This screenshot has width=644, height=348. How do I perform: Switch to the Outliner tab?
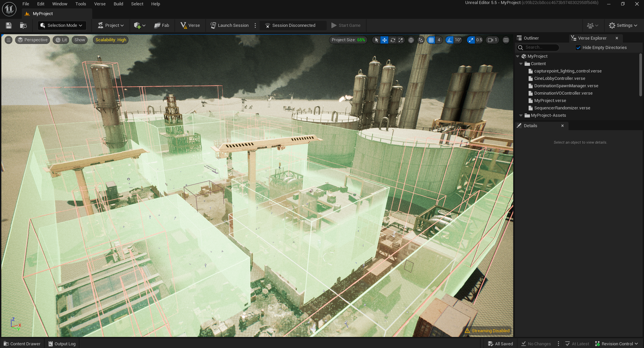point(531,38)
